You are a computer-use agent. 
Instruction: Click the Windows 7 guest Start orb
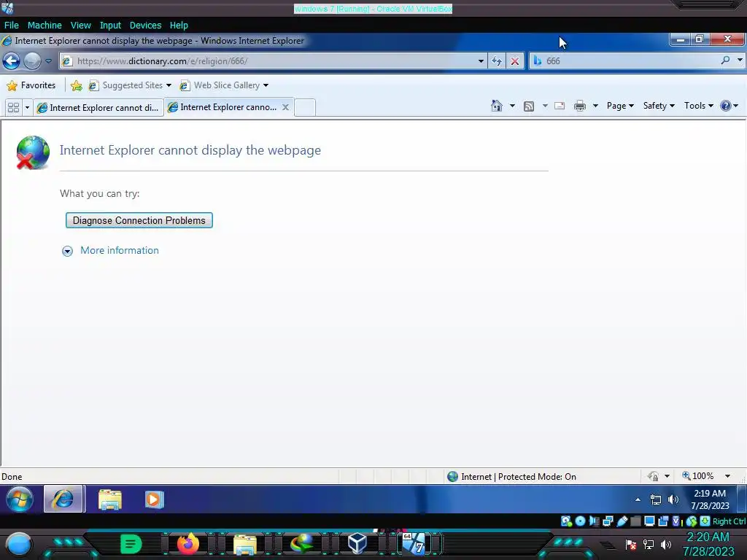[20, 499]
